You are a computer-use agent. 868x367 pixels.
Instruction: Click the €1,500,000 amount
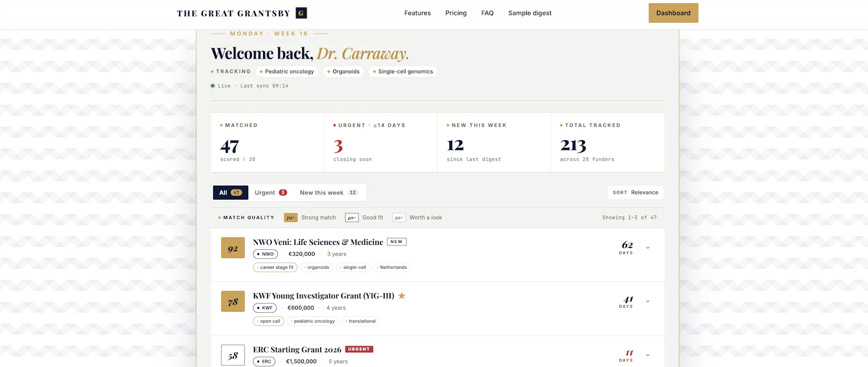301,362
